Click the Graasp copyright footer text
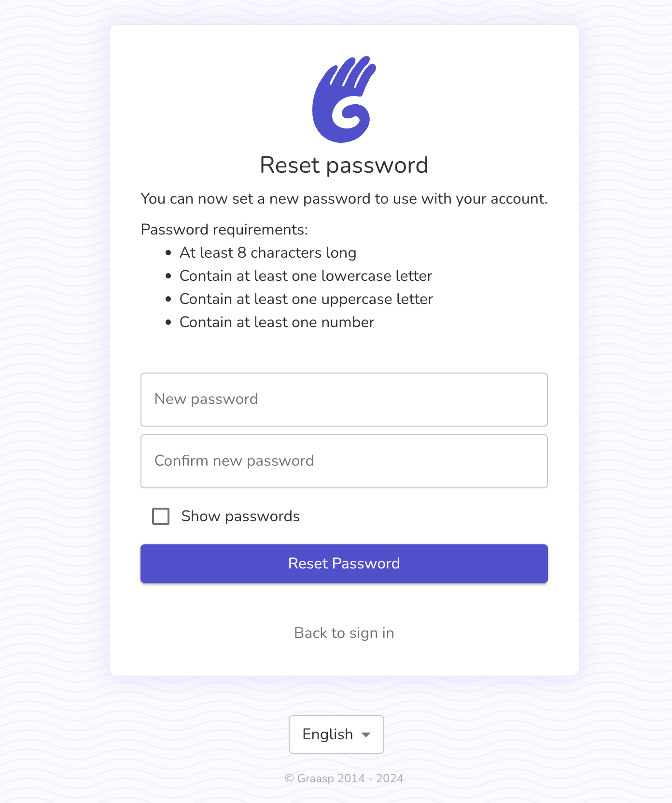Screen dimensions: 672x803 pos(344,778)
